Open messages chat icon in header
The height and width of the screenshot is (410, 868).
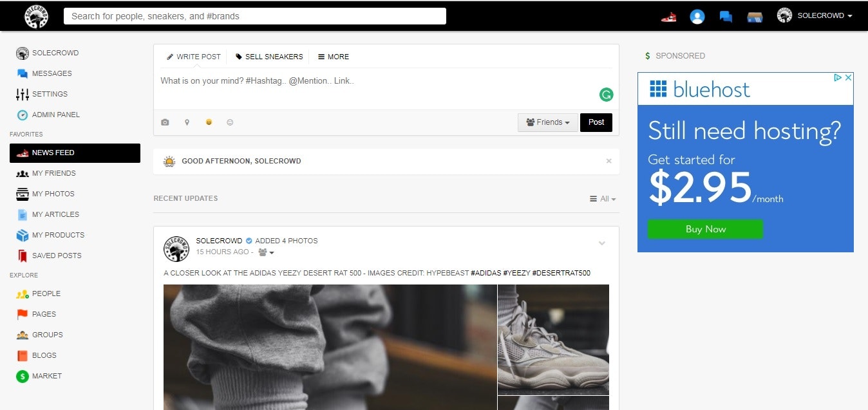[726, 17]
